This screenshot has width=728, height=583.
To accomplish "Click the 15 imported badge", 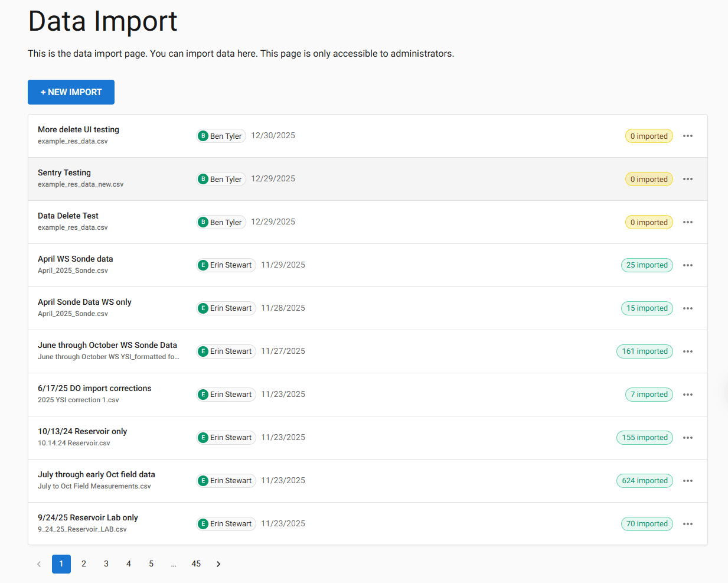I will pyautogui.click(x=647, y=308).
